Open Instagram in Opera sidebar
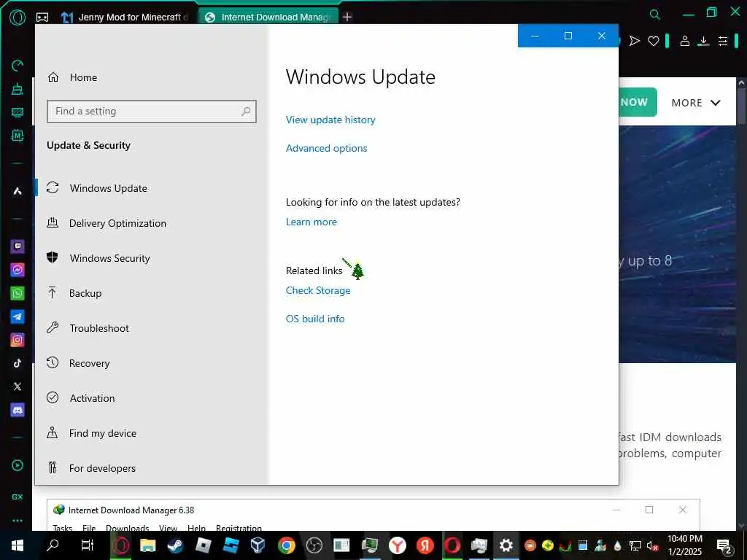747x560 pixels. [x=18, y=340]
